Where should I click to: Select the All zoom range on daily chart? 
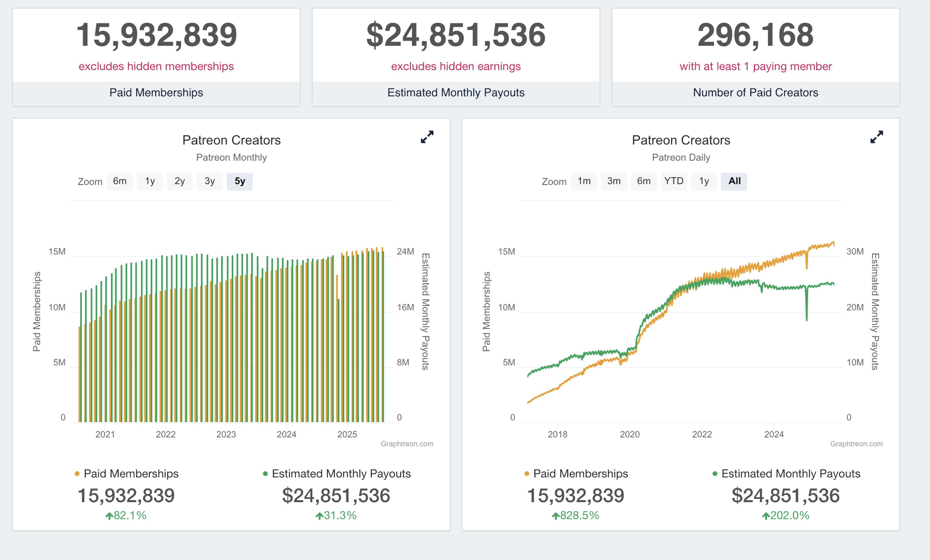click(x=734, y=181)
